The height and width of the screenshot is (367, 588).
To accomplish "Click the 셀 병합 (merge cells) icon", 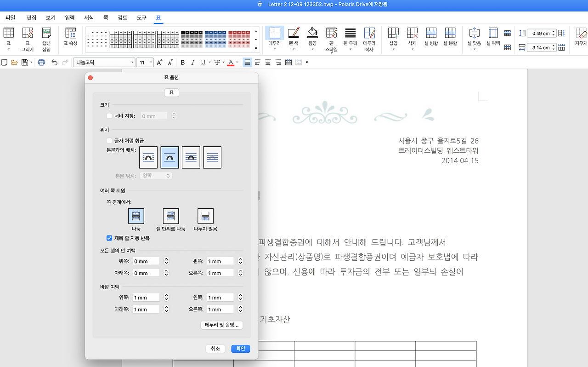I will point(431,33).
